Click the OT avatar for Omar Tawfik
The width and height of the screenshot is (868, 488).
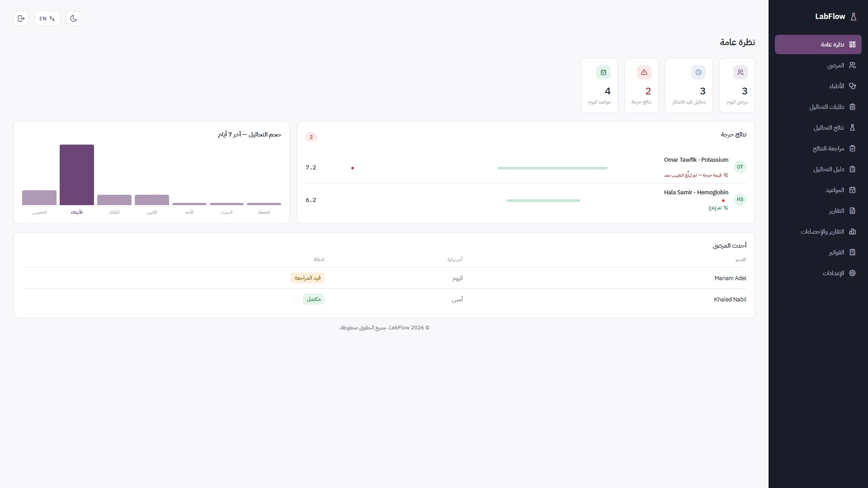740,167
